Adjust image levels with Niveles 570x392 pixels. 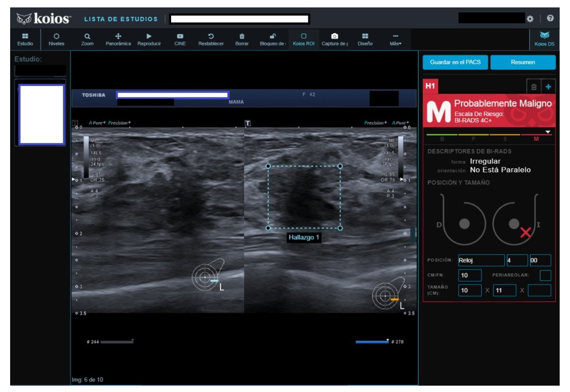(57, 39)
